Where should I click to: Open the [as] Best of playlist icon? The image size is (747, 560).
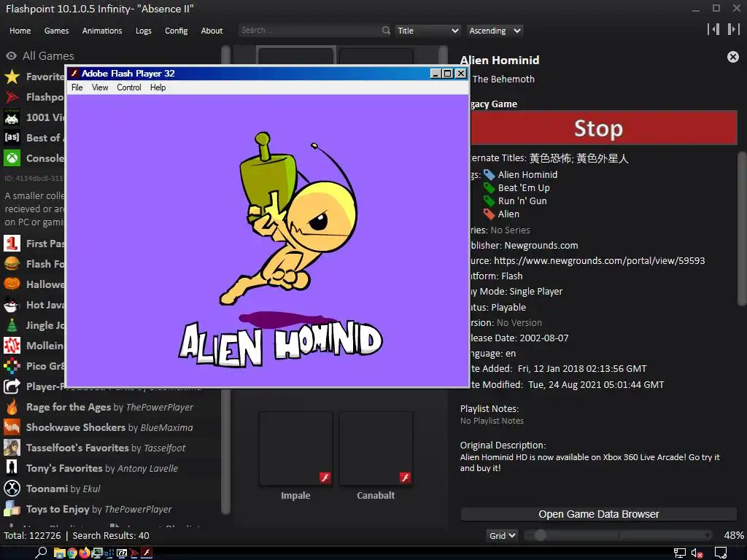[x=12, y=138]
